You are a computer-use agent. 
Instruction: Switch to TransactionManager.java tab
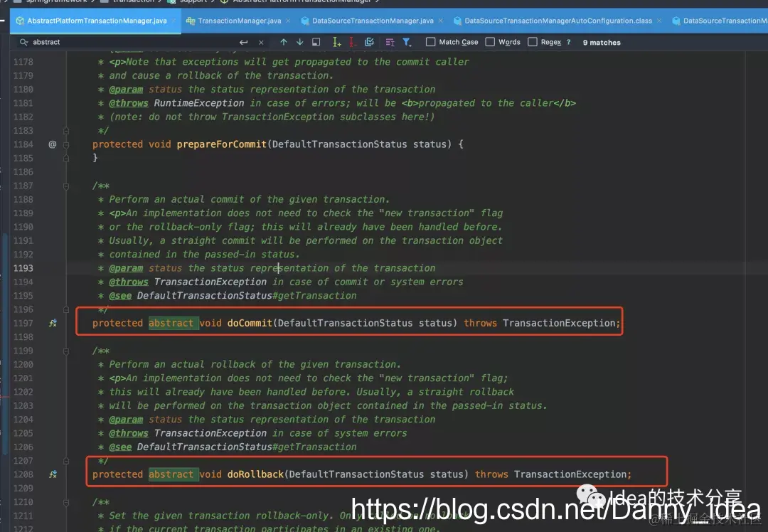pos(239,21)
